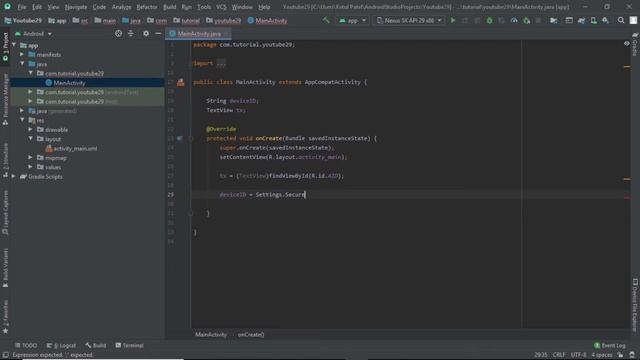Click the Run with Coverage icon

[502, 20]
